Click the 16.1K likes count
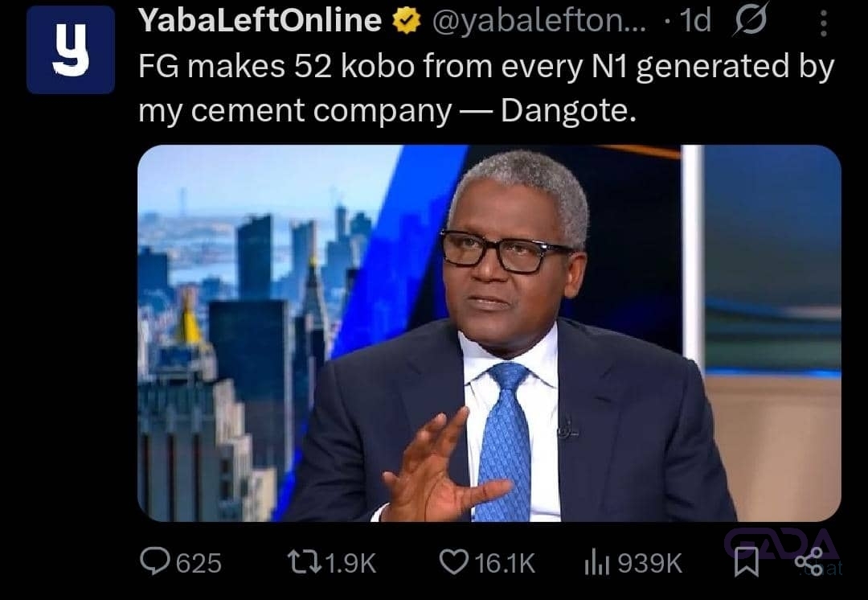868x600 pixels. click(x=505, y=564)
